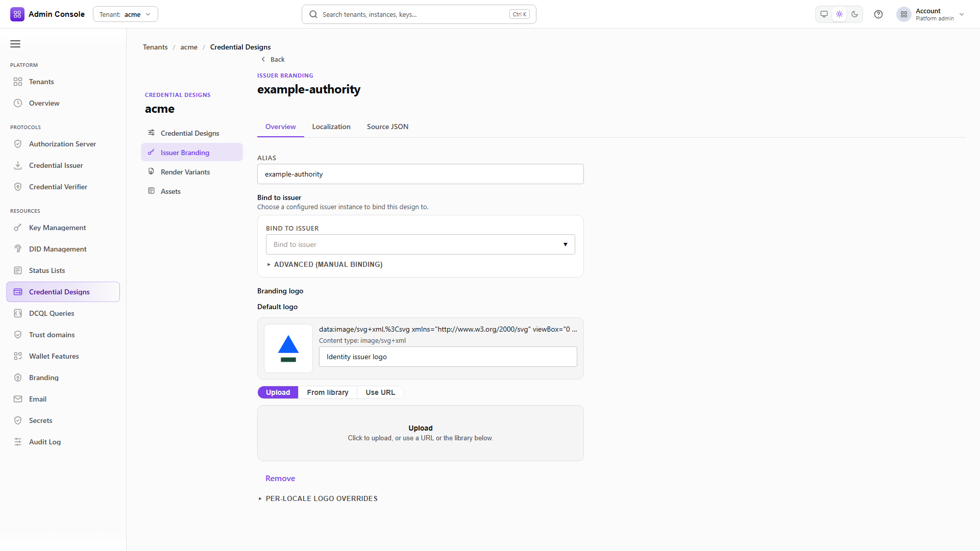Open the Tenant acme dropdown
Screen dimensions: 980x551
point(126,14)
